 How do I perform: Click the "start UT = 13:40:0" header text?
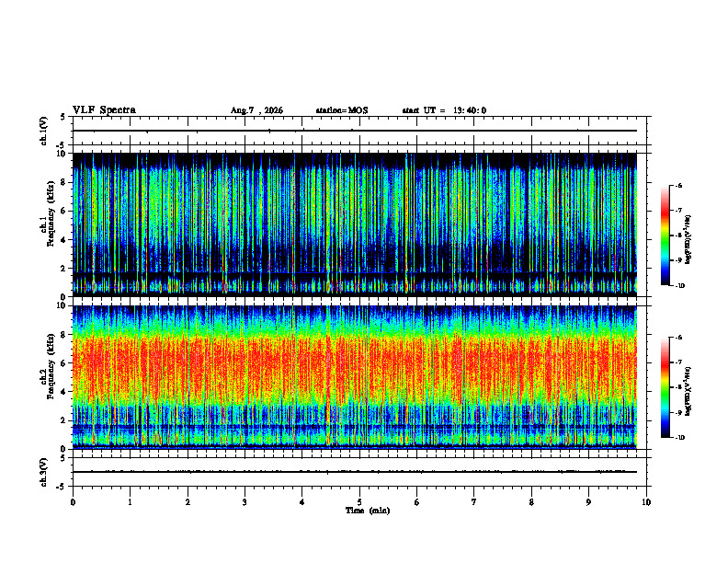pos(444,110)
